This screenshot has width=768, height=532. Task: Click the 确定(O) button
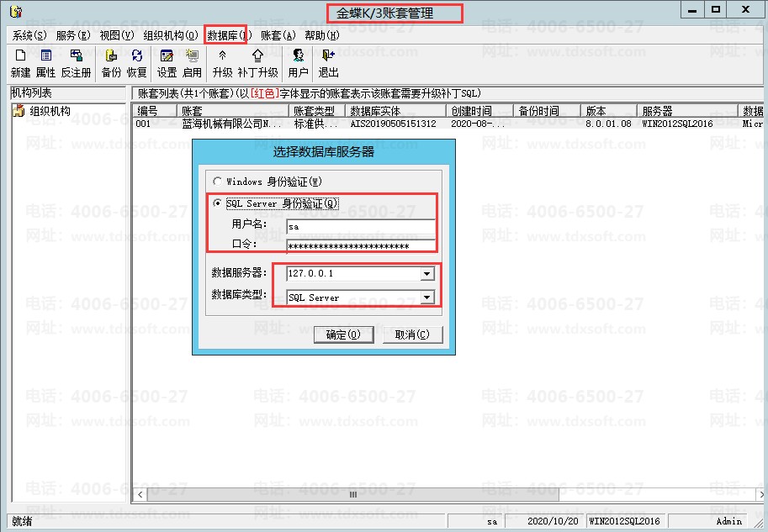click(343, 334)
